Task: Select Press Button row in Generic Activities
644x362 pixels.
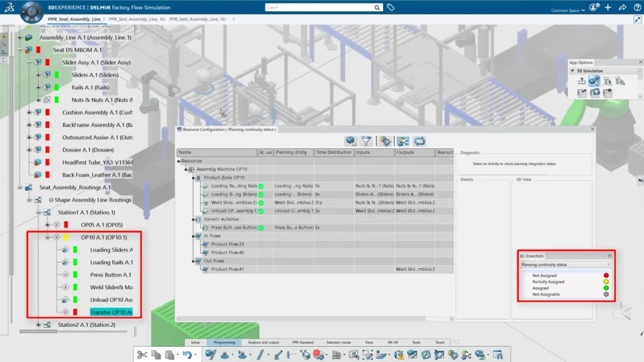Action: [x=235, y=228]
